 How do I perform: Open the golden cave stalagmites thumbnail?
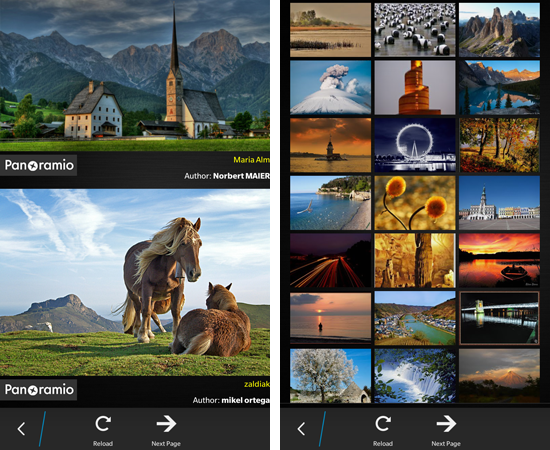pos(415,261)
